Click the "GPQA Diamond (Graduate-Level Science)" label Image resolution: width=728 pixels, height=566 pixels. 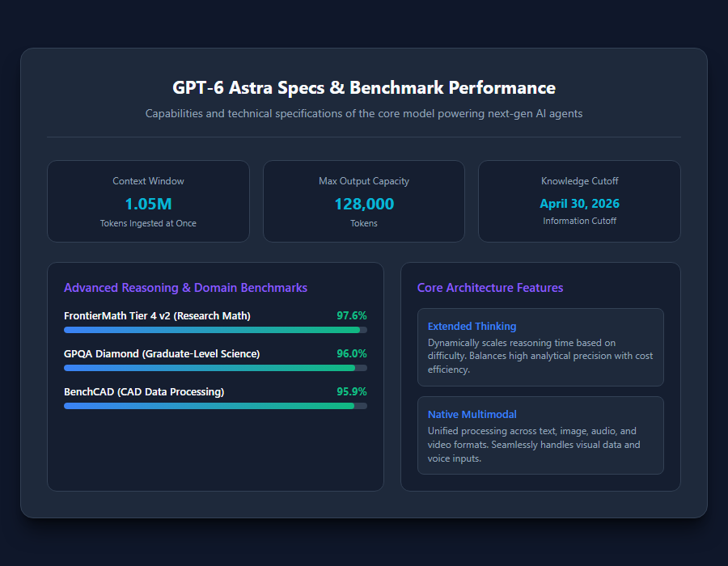(162, 353)
